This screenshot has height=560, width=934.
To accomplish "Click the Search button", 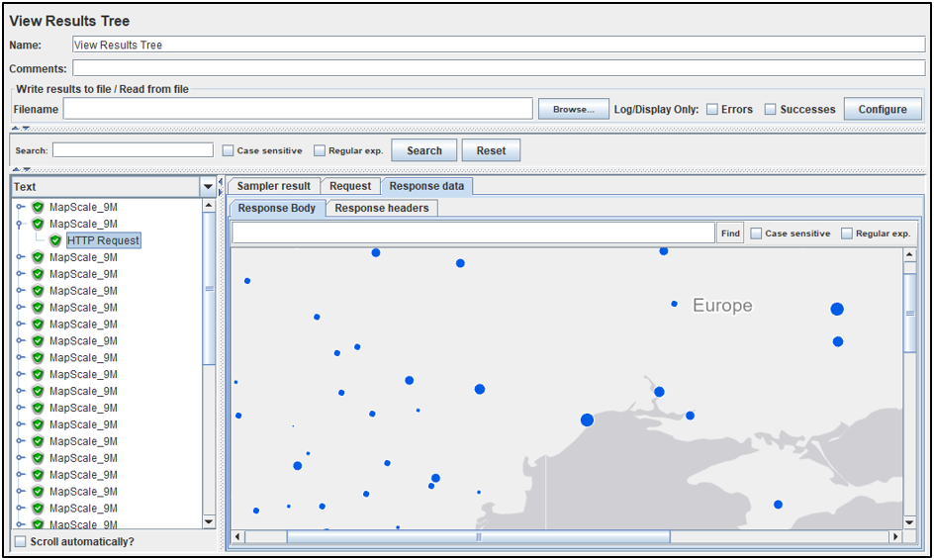I will [x=424, y=150].
